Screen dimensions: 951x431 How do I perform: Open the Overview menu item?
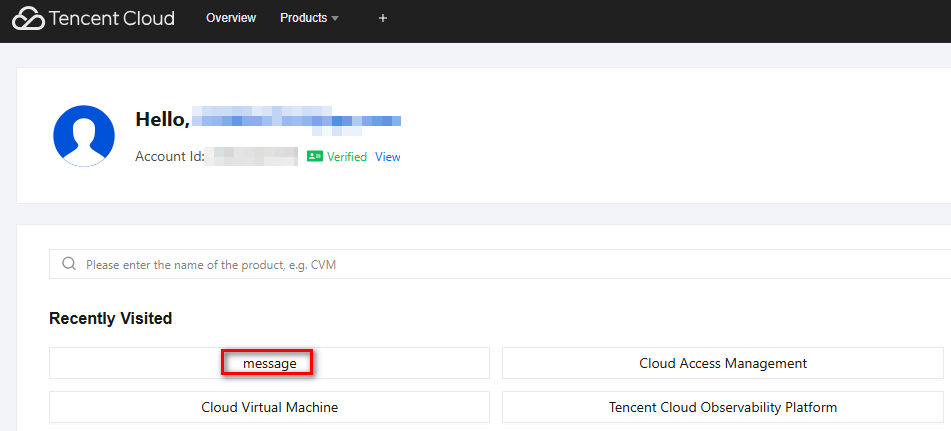point(230,18)
